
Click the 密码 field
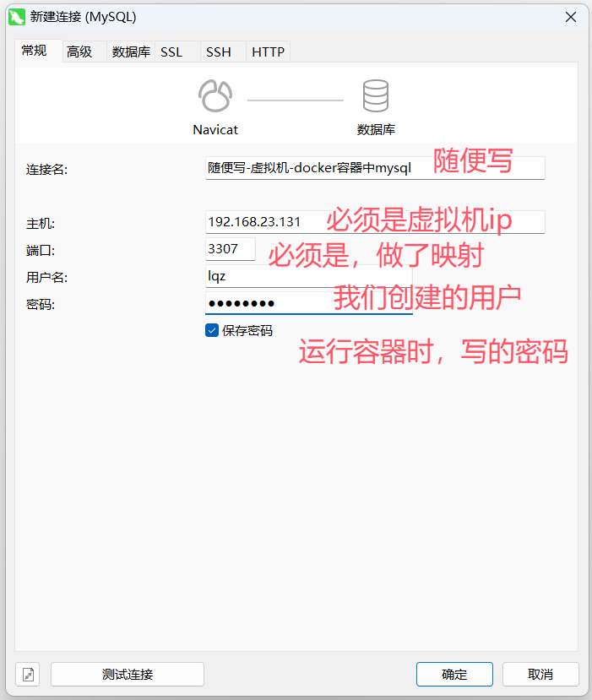click(309, 303)
